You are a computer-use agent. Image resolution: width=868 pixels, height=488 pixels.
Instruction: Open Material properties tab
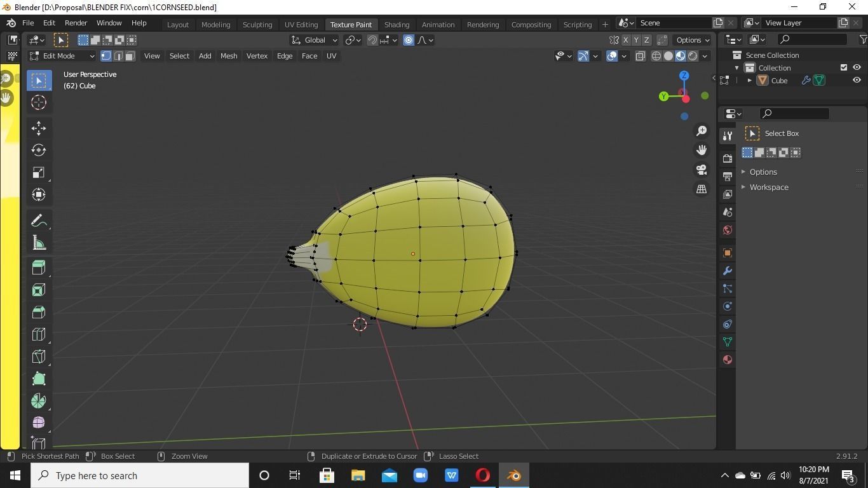pos(728,360)
